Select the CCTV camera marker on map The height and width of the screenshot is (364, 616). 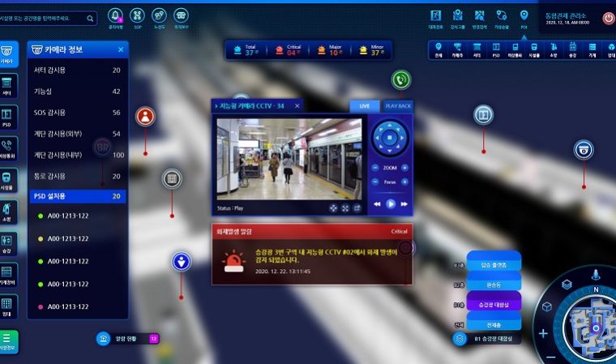pos(583,149)
